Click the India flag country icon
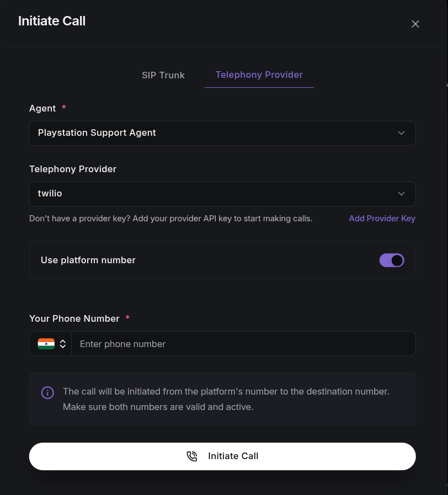Screen dimensions: 448x495 pos(46,344)
